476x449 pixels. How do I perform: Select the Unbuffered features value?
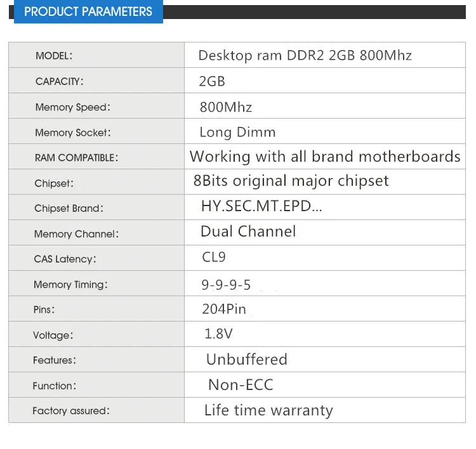[x=246, y=360]
